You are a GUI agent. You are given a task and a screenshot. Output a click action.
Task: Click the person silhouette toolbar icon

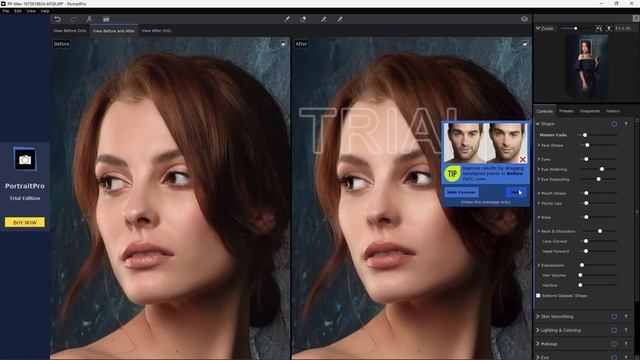[89, 19]
